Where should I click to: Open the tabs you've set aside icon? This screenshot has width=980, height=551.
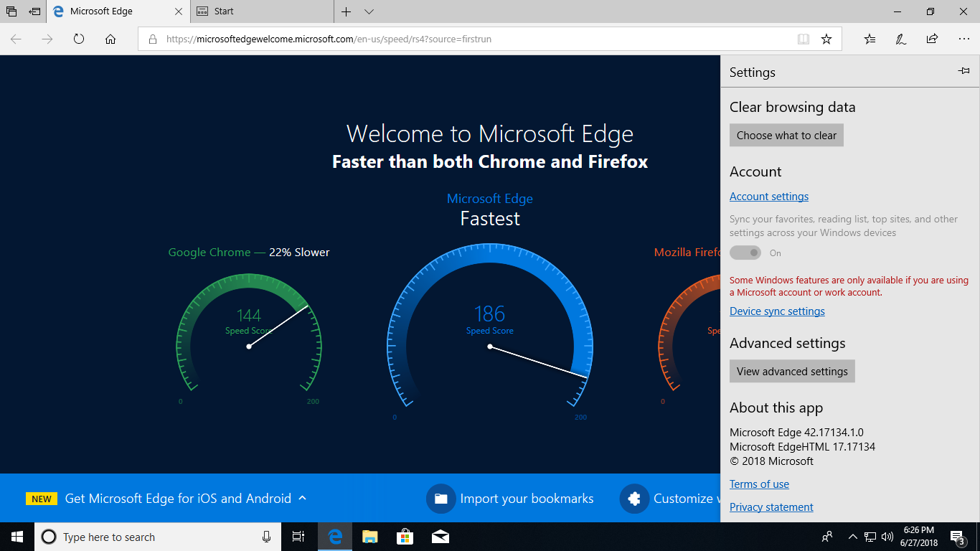(x=11, y=11)
